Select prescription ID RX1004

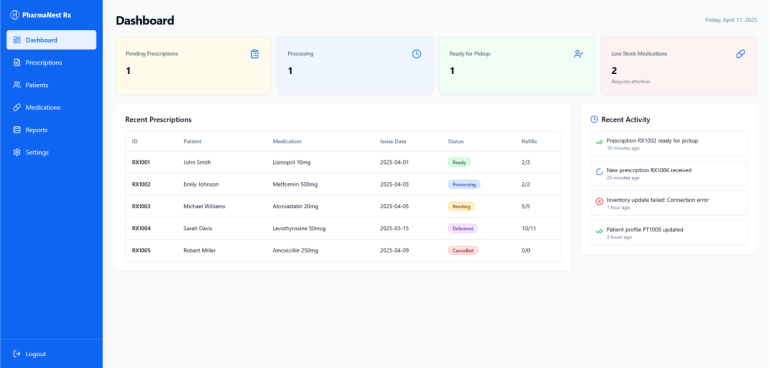coord(141,228)
